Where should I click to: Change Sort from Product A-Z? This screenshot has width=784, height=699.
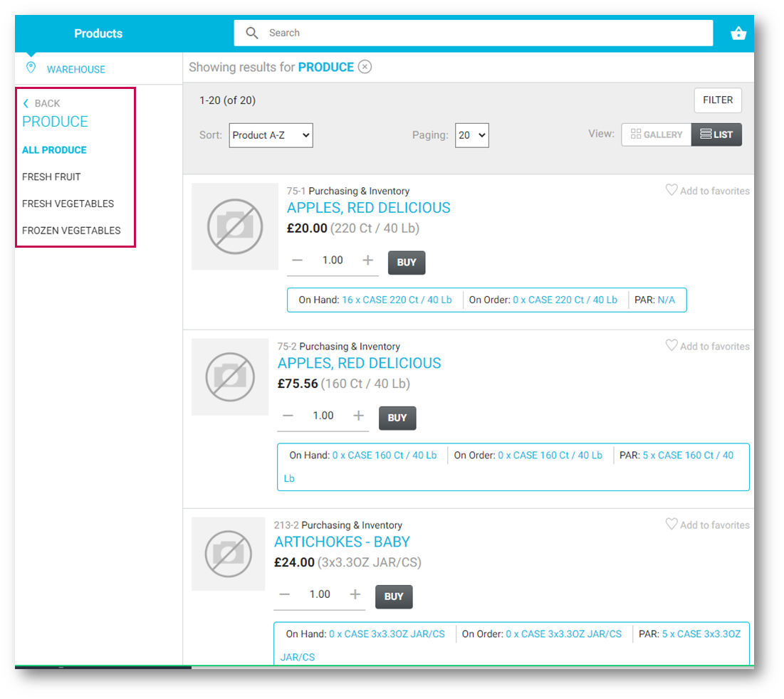click(271, 135)
